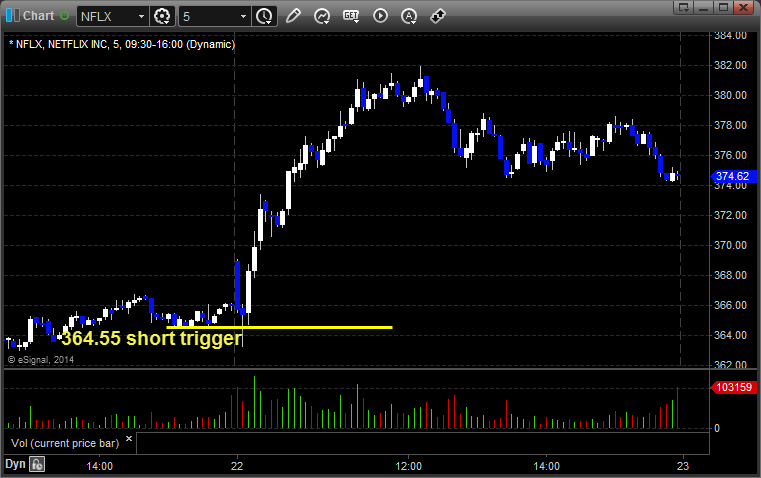Click the 372.00 price axis label
The image size is (761, 478).
(x=730, y=215)
